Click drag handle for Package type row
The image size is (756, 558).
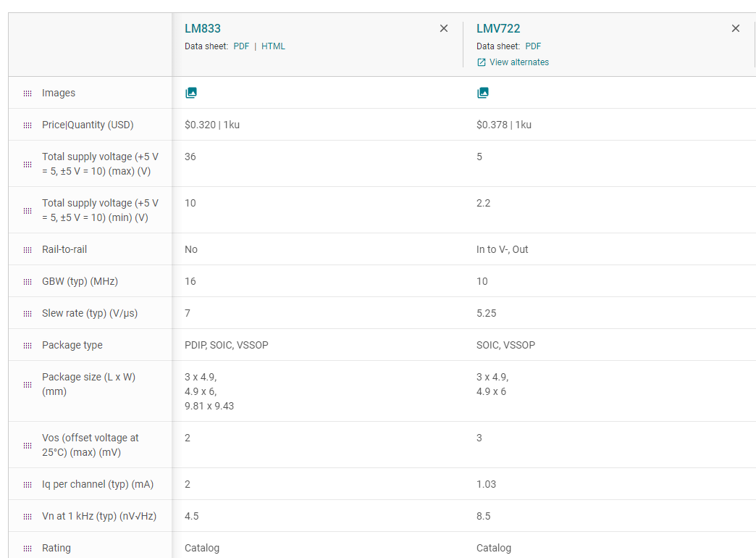tap(28, 345)
